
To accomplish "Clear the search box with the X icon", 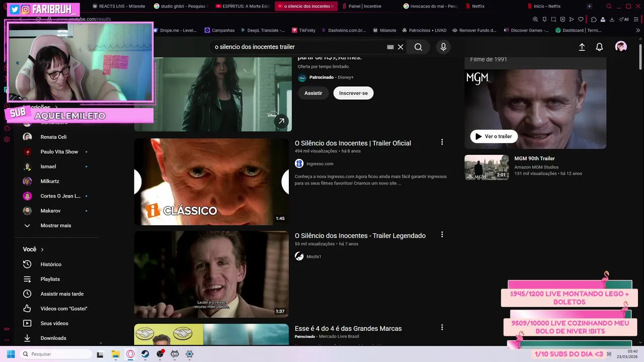I will [x=400, y=47].
